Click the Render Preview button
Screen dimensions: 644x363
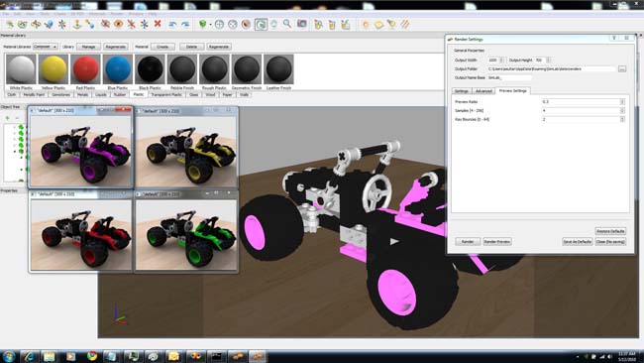[x=497, y=242]
